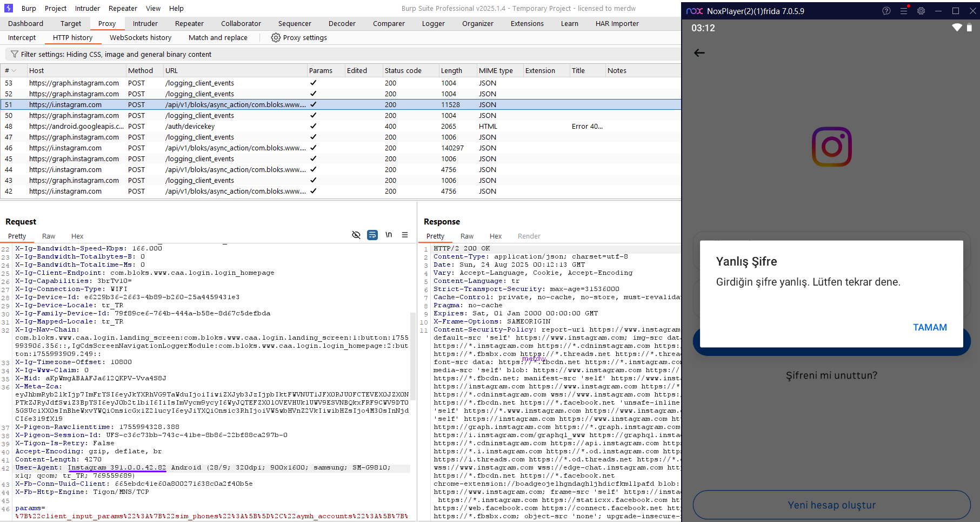The image size is (980, 522).
Task: Open NoxPlayer help question mark icon
Action: click(x=886, y=11)
